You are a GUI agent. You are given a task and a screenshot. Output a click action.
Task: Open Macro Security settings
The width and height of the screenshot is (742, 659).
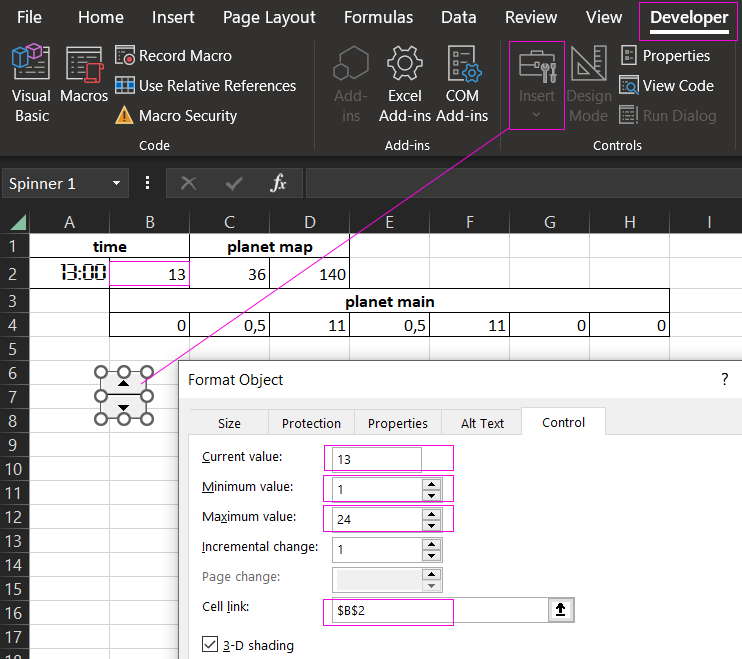tap(176, 116)
